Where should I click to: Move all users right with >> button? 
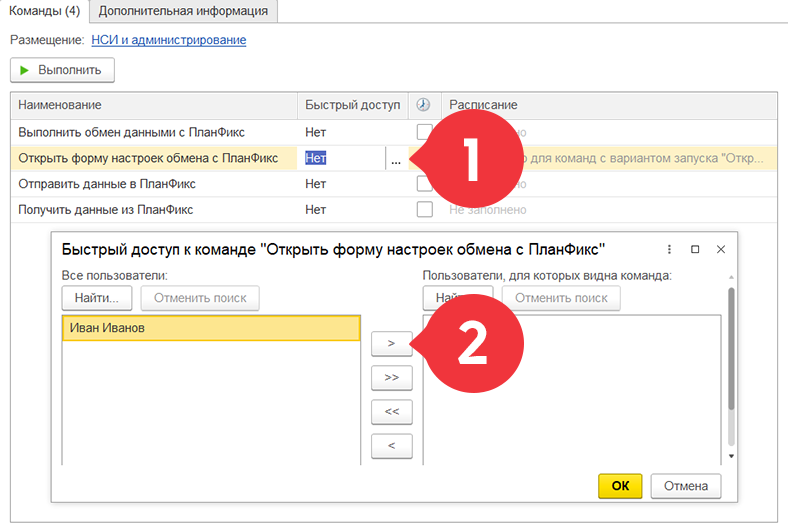coord(391,378)
